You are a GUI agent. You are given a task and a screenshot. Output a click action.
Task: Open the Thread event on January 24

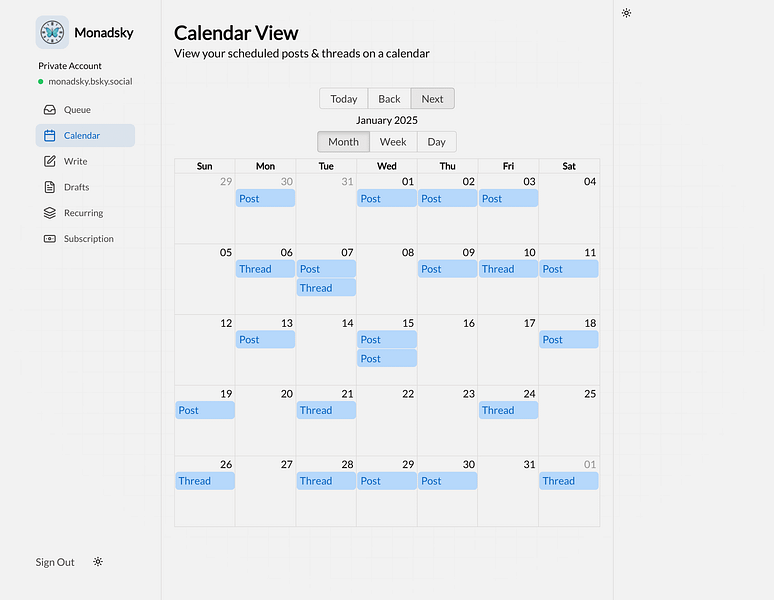coord(508,410)
